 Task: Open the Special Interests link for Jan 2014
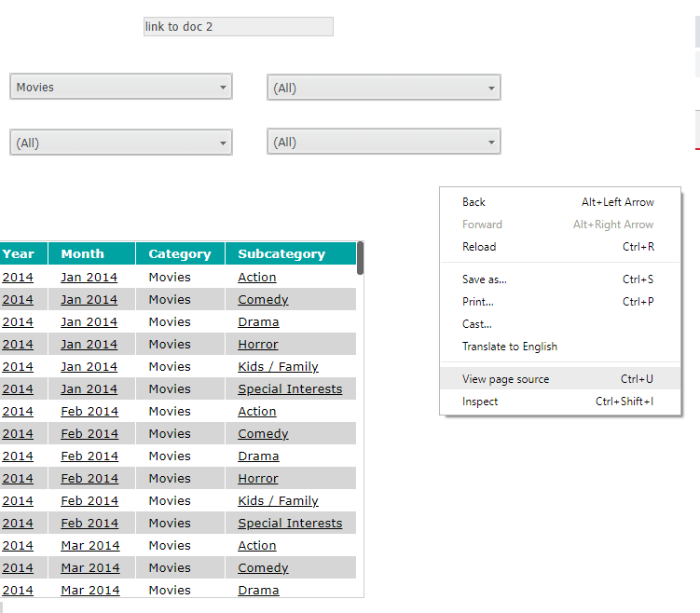tap(290, 389)
